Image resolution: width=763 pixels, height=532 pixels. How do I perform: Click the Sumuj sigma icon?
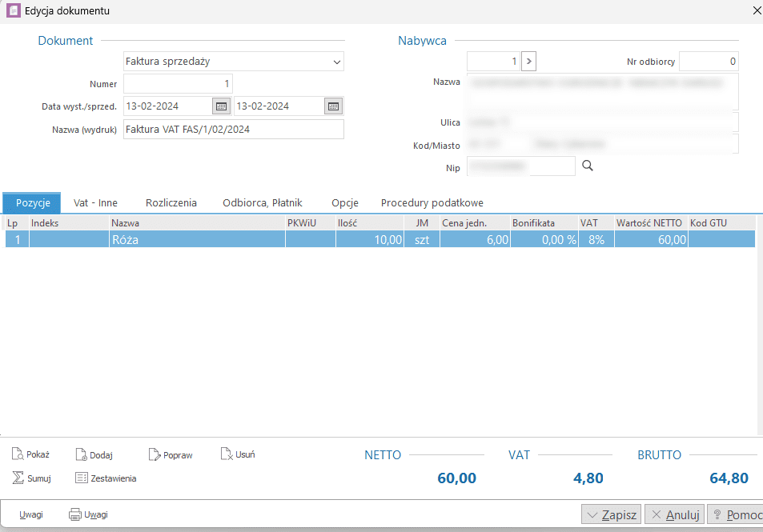[x=18, y=478]
